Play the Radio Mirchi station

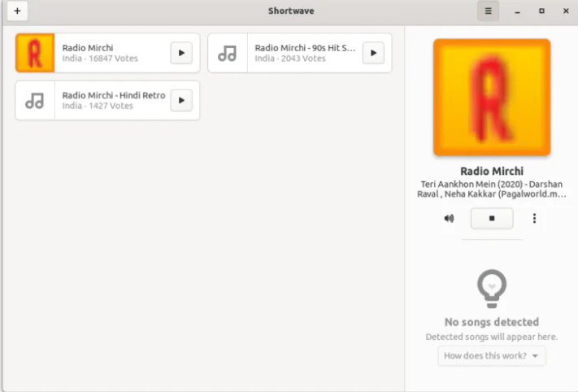181,53
